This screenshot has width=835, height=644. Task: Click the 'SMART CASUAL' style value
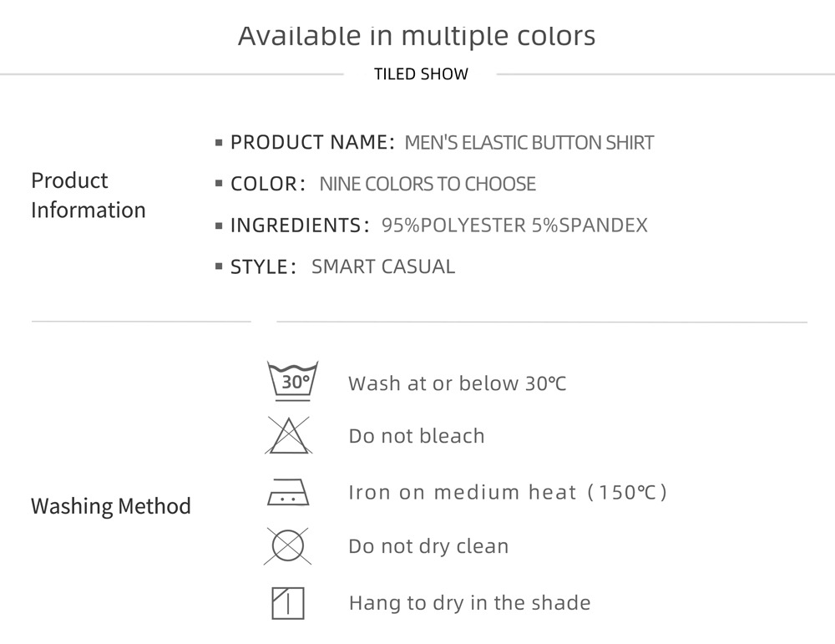pos(383,266)
